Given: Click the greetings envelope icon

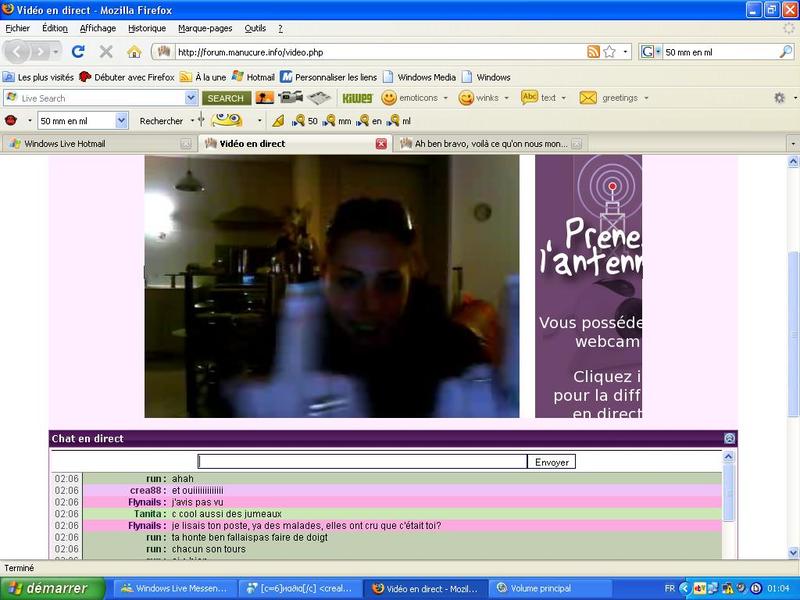Looking at the screenshot, I should point(588,98).
